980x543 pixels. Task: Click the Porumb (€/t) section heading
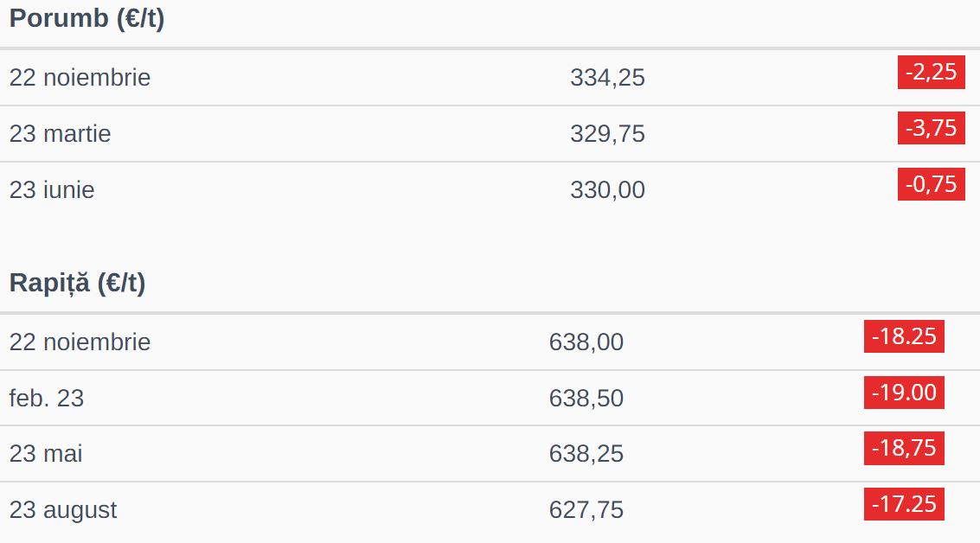86,19
